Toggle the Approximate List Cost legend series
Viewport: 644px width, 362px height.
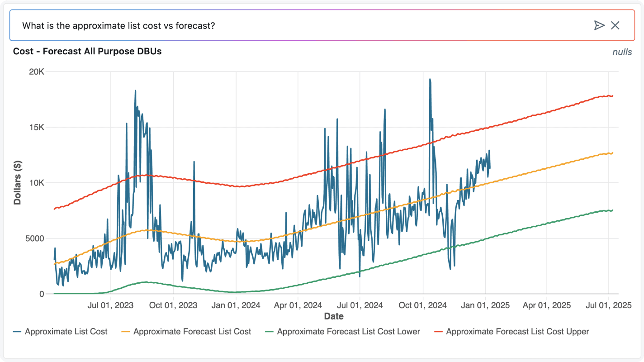point(66,332)
